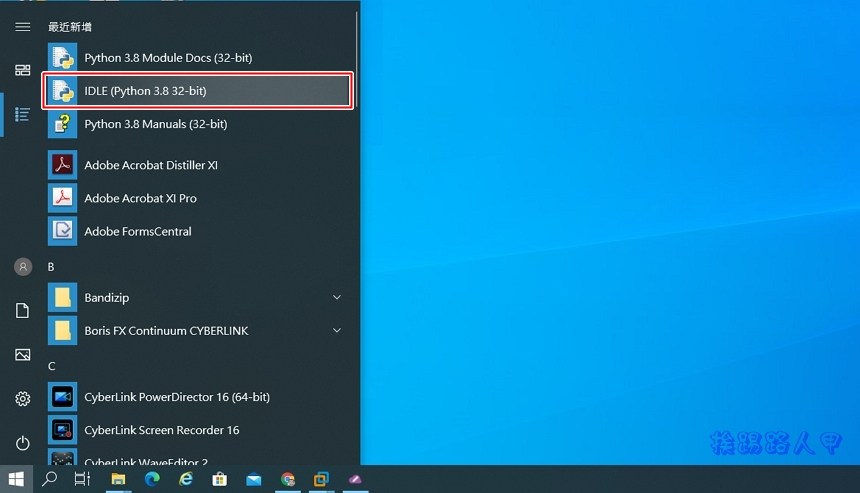Expand the Bandizip folder chevron

[337, 297]
